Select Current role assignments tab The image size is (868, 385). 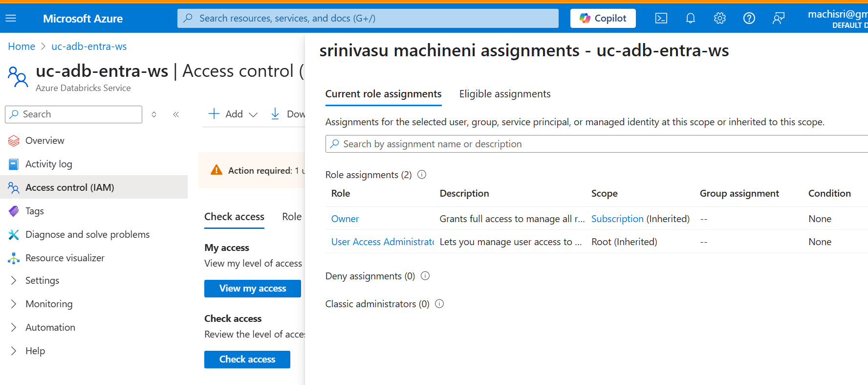[383, 94]
